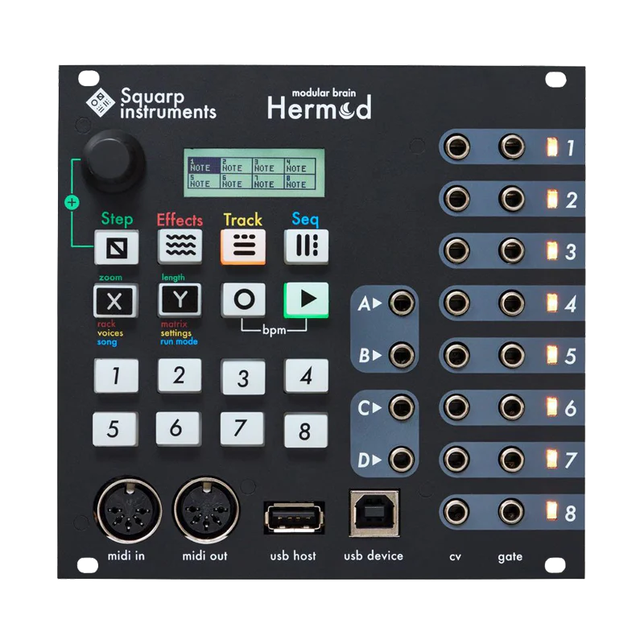This screenshot has height=644, width=644.
Task: Click track 8 NOTE cell on display
Action: [x=300, y=181]
